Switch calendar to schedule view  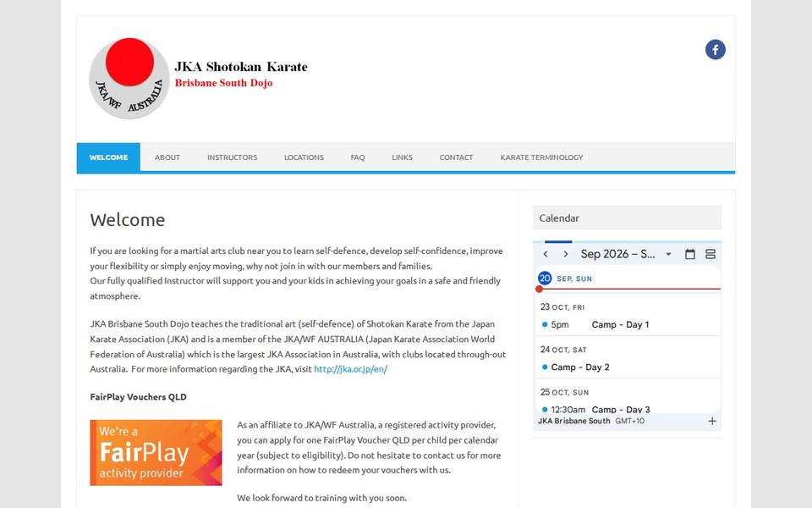[x=710, y=254]
